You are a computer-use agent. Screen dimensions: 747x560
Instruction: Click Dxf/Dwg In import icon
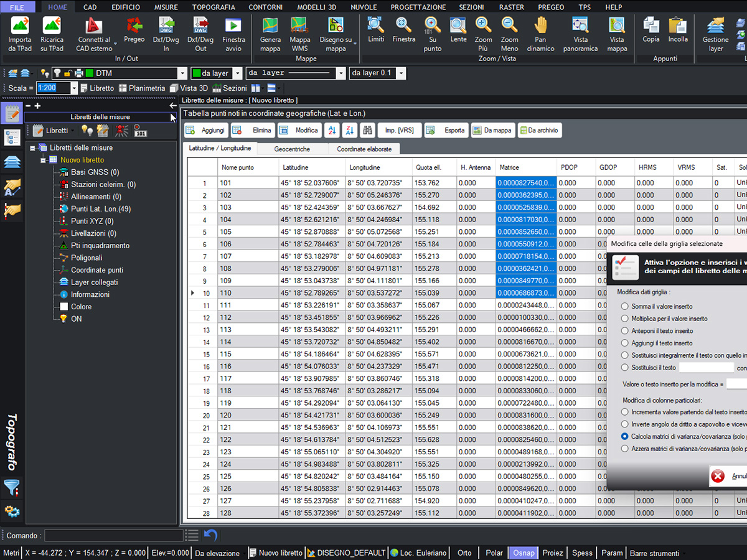[166, 34]
